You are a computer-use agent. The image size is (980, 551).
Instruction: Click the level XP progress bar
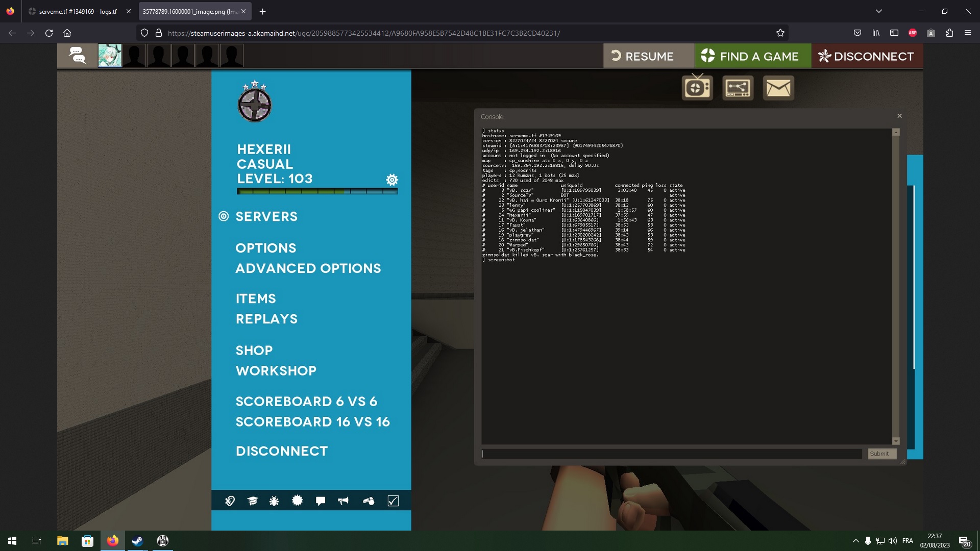click(x=317, y=191)
